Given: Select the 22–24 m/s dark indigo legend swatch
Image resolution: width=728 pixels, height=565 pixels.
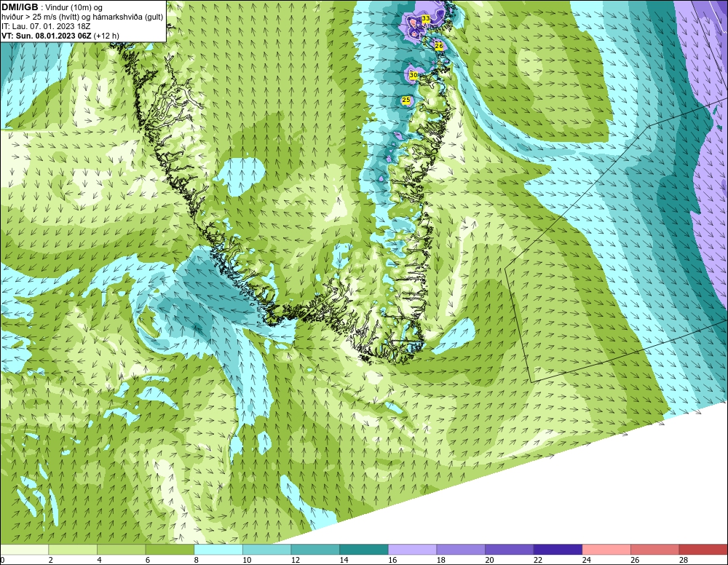Looking at the screenshot, I should [x=558, y=550].
